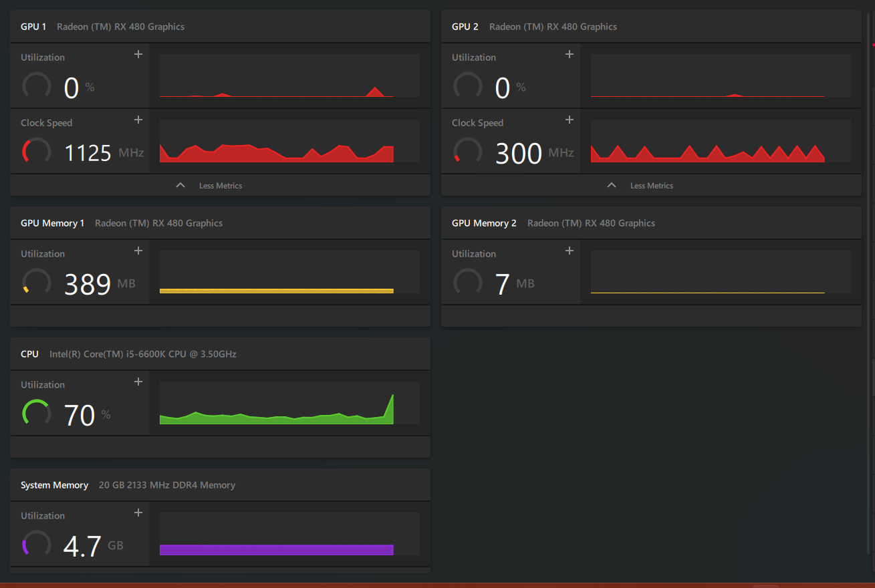875x588 pixels.
Task: Click the plus icon for GPU Memory 2 Utilization
Action: [x=570, y=251]
